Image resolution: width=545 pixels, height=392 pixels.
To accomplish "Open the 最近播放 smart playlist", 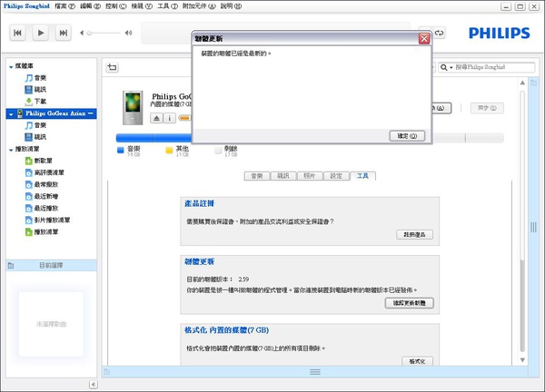I will coord(42,208).
